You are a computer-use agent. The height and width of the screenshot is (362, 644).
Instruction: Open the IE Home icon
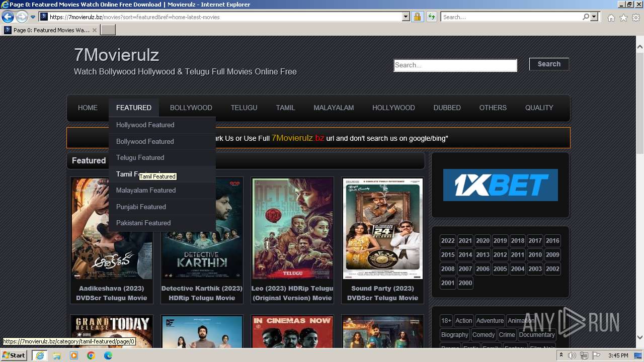[611, 18]
